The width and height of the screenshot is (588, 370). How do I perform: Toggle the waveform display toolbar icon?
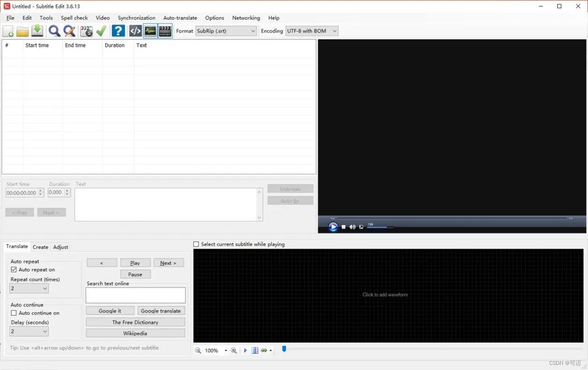coord(150,31)
